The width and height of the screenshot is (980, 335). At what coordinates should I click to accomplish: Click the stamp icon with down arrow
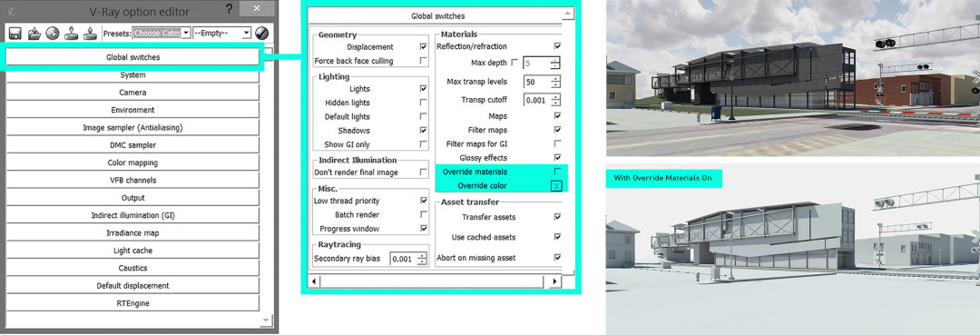click(72, 33)
